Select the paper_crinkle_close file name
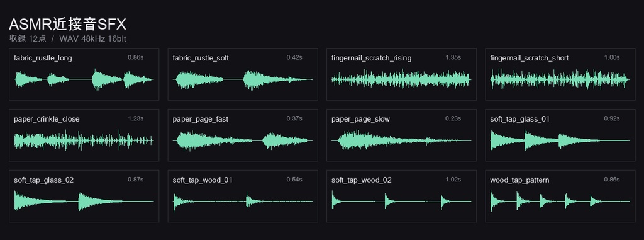Viewport: 644px width, 240px height. (47, 119)
